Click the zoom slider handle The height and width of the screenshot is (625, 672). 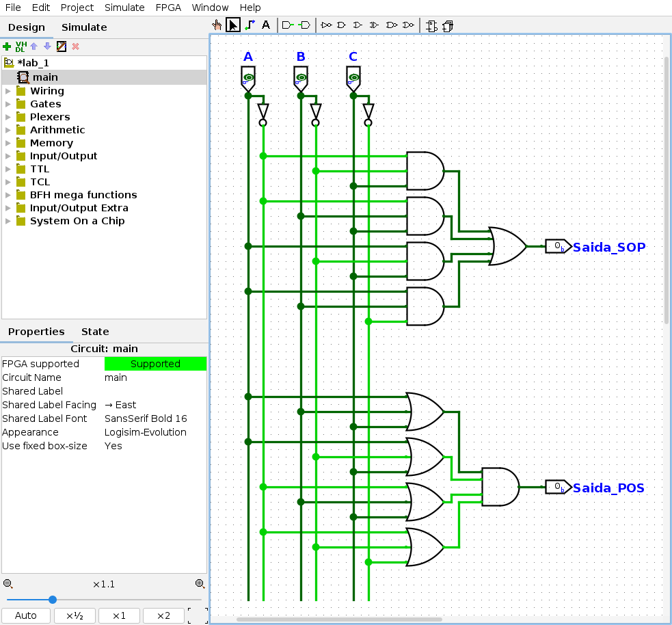[x=53, y=600]
